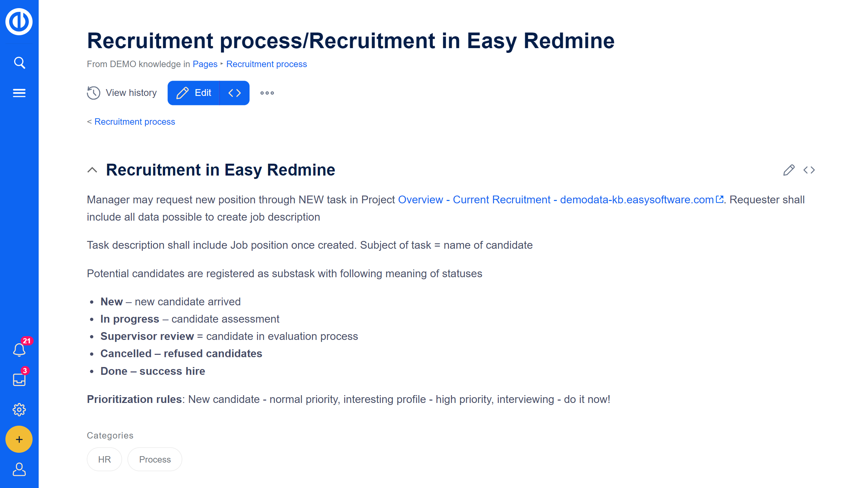Navigate back to Recruitment process page

pyautogui.click(x=135, y=122)
